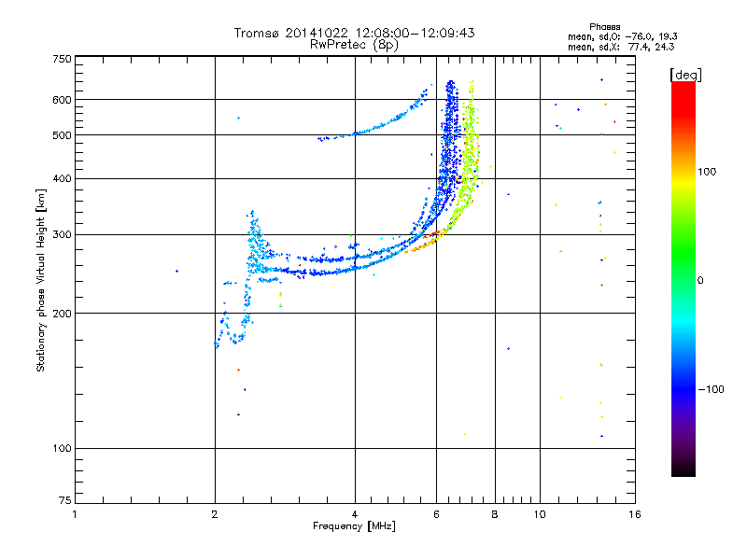Click the x-axis tick label '1'
The image size is (747, 560).
[x=75, y=514]
